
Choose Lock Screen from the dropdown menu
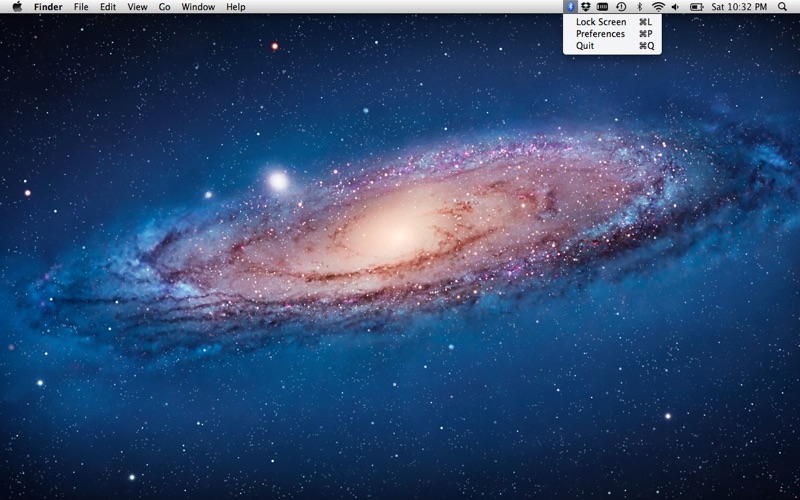[612, 22]
